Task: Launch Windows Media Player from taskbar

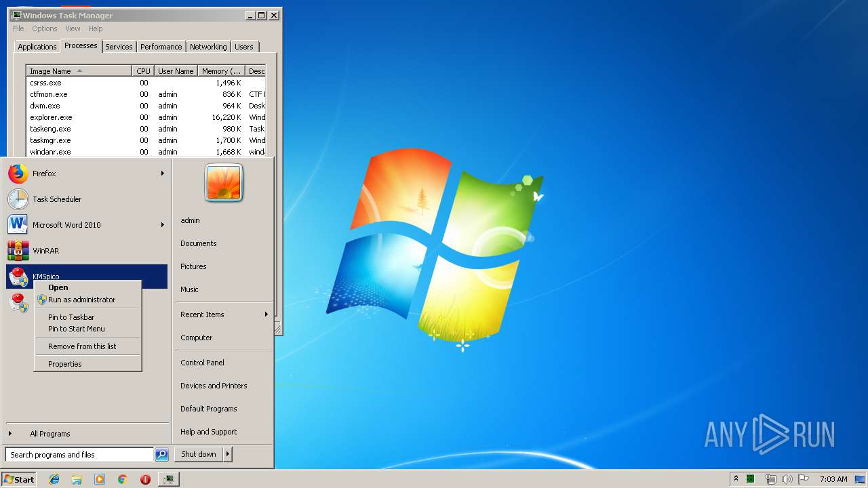Action: pyautogui.click(x=100, y=479)
